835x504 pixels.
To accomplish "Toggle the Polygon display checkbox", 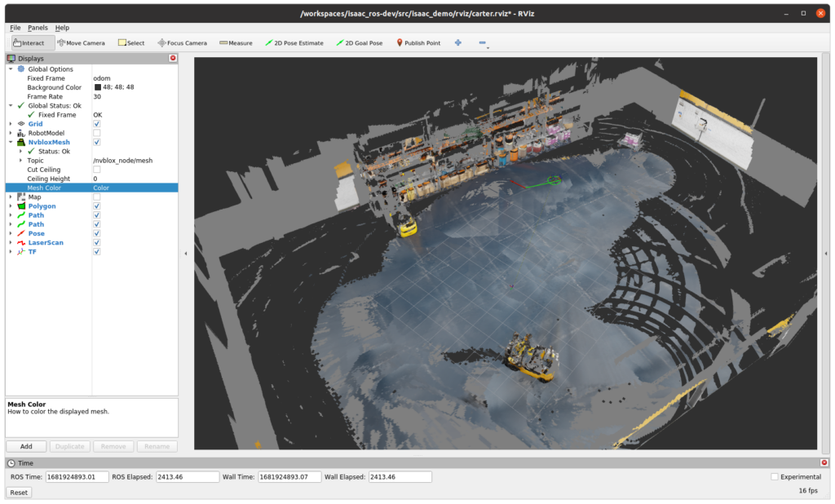I will pyautogui.click(x=97, y=206).
